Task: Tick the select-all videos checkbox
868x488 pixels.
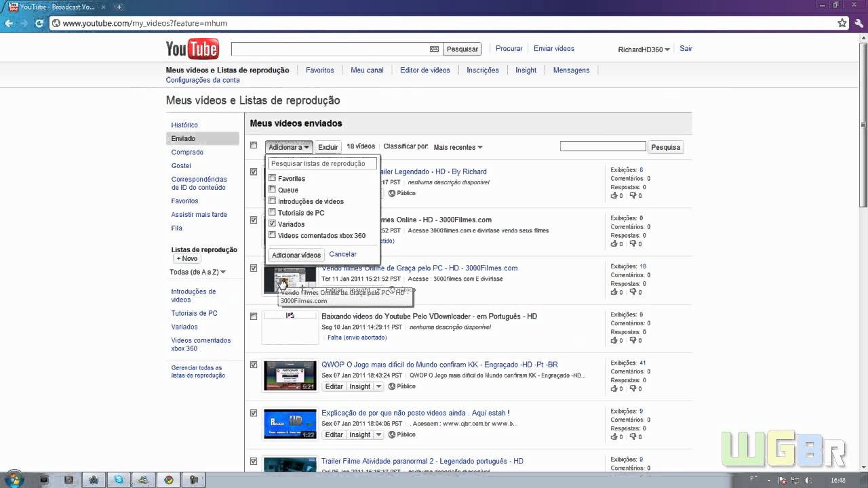Action: (x=254, y=146)
